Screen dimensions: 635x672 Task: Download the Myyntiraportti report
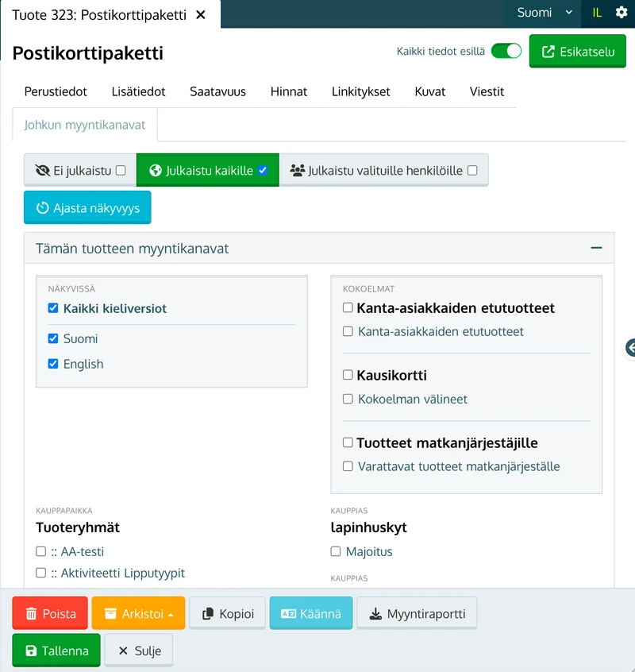tap(417, 613)
